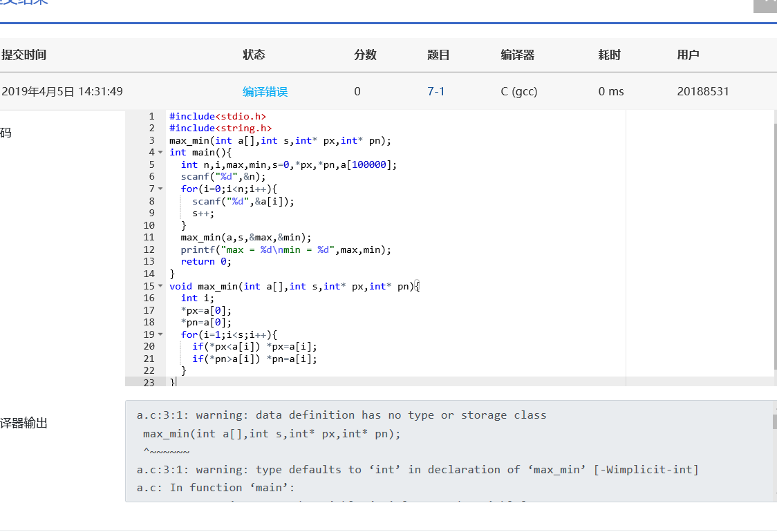The height and width of the screenshot is (532, 777).
Task: Click line number 12 in the gutter
Action: (149, 249)
